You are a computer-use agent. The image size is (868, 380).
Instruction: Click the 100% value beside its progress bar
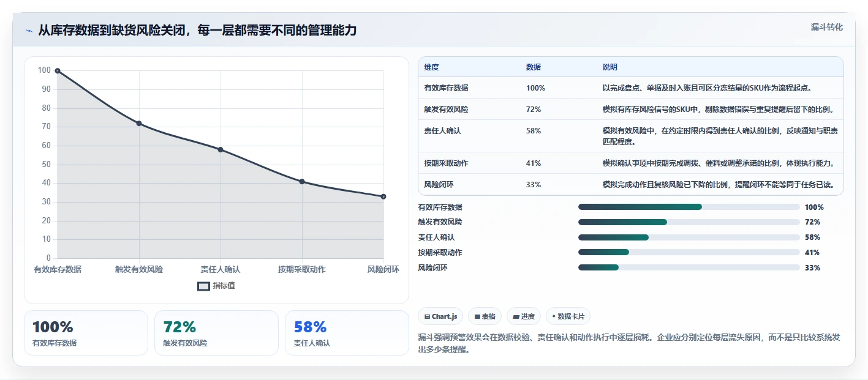click(814, 207)
